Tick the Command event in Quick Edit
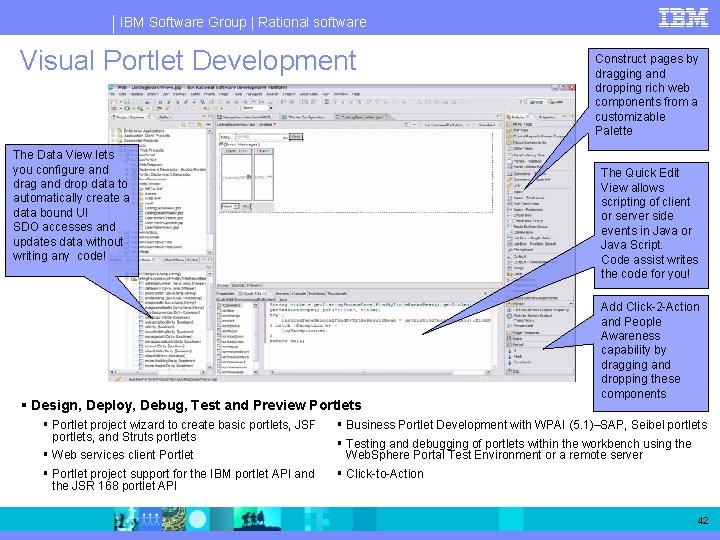 pyautogui.click(x=219, y=305)
